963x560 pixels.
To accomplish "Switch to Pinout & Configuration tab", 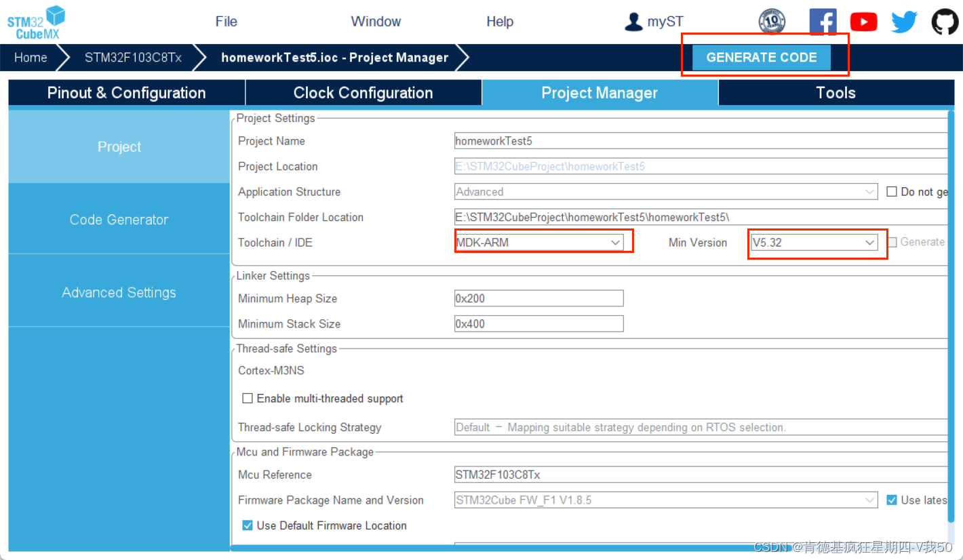I will (x=127, y=93).
